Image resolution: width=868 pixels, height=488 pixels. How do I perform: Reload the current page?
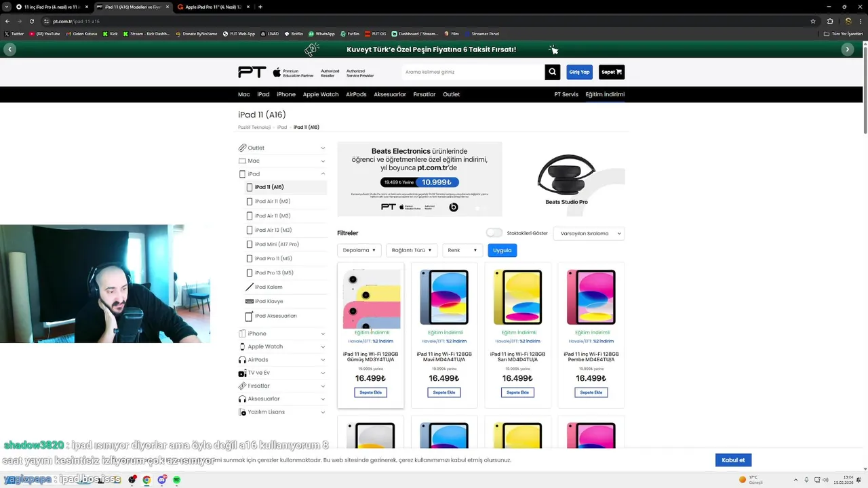click(31, 21)
